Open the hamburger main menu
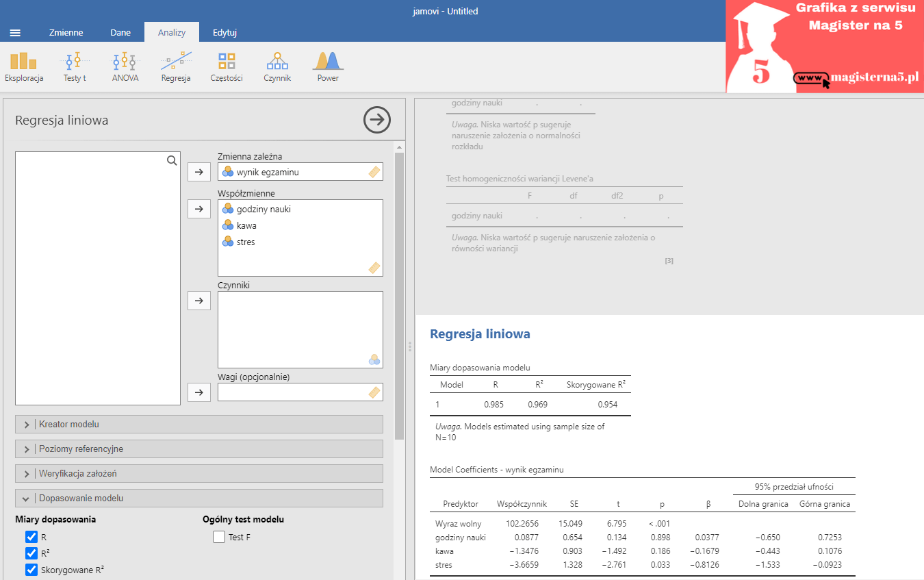Image resolution: width=924 pixels, height=580 pixels. click(15, 33)
